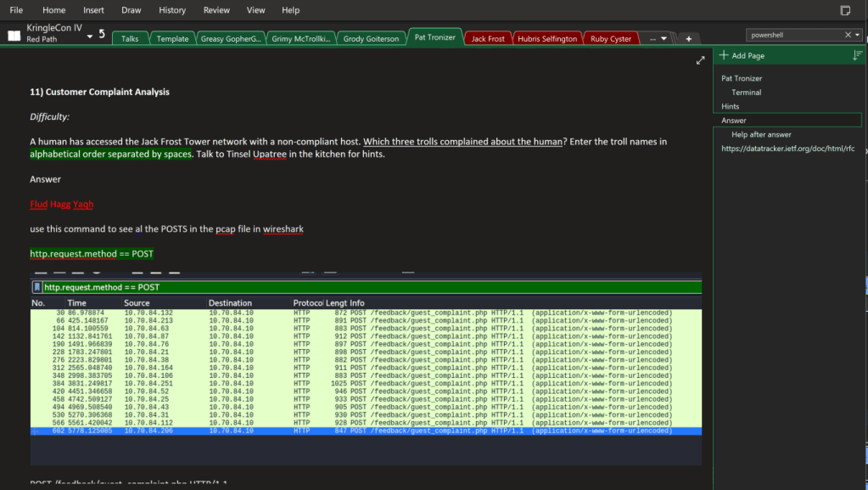Open the Ruby Cyster section tab
The width and height of the screenshot is (868, 490).
611,38
